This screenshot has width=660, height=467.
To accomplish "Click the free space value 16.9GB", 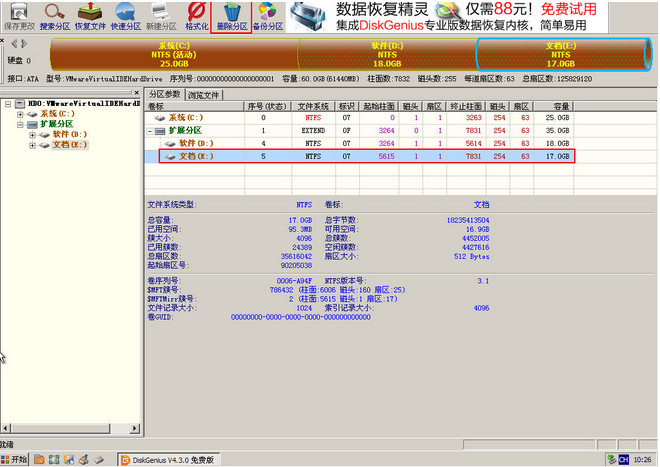I will (x=477, y=229).
